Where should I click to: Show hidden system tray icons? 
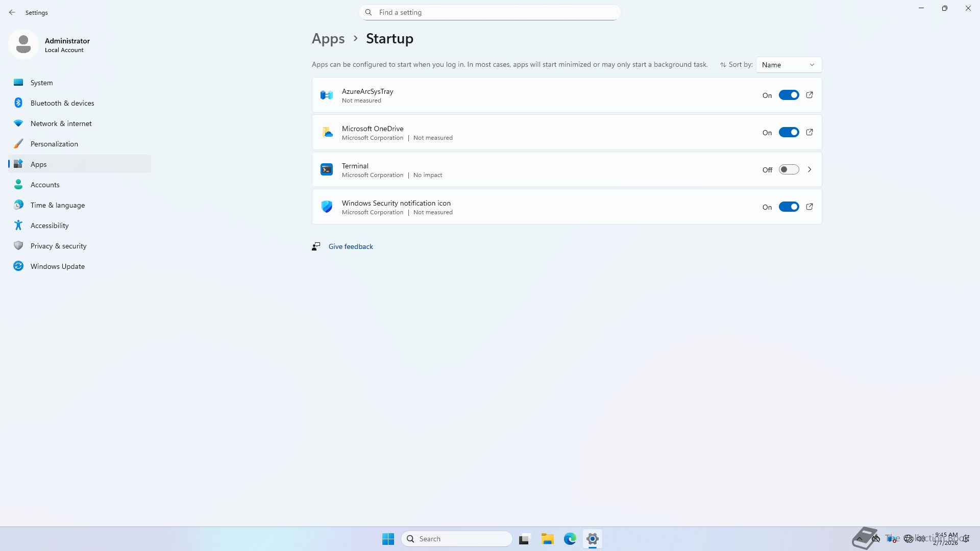860,539
